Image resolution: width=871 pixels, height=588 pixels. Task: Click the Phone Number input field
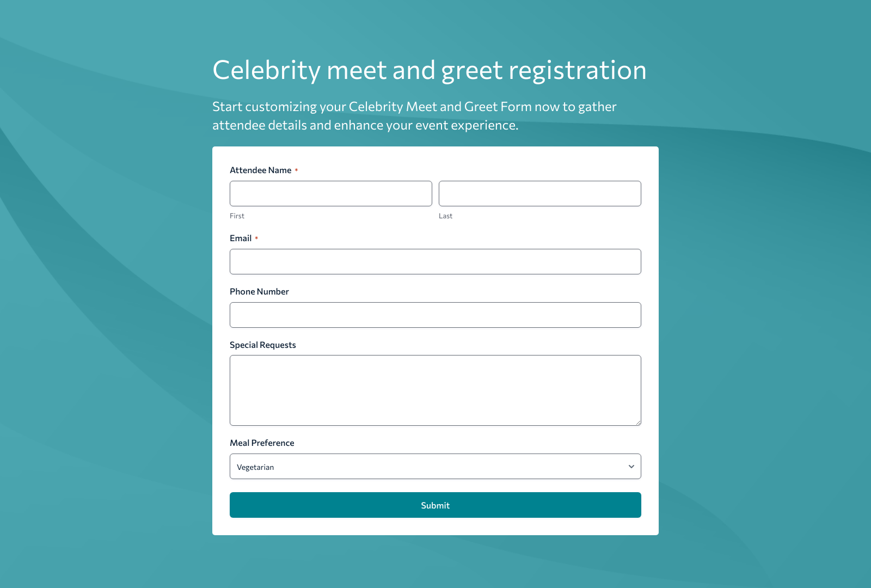(436, 315)
